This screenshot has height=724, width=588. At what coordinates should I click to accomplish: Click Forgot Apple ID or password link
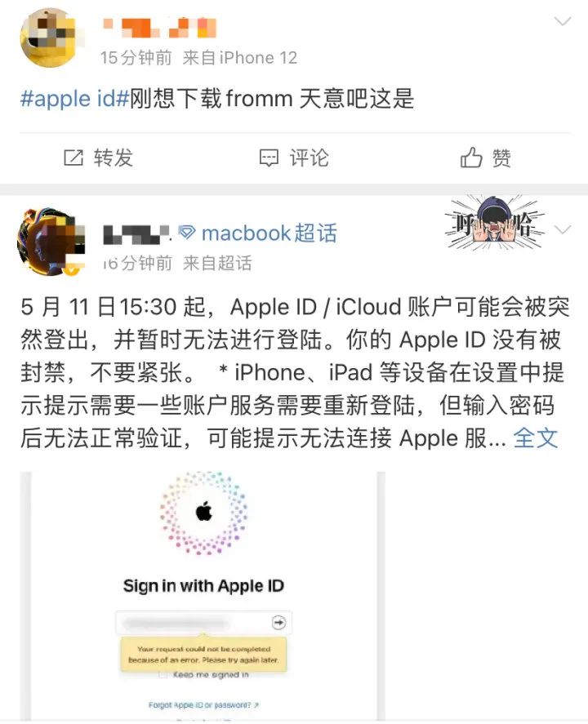(203, 705)
